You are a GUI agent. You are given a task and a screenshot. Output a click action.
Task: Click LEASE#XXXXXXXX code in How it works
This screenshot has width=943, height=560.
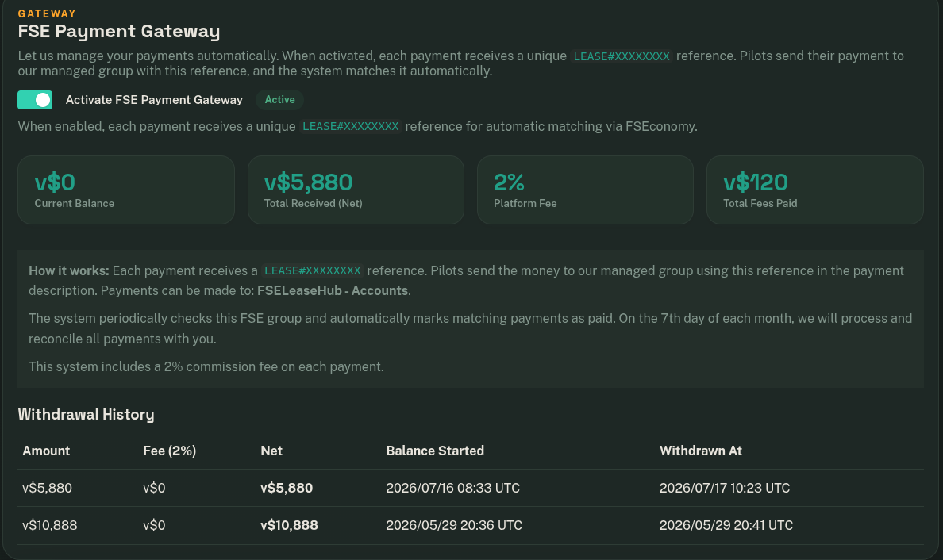coord(312,271)
